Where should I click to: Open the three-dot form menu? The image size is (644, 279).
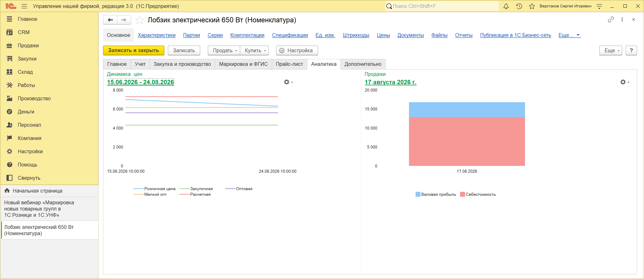pos(622,19)
